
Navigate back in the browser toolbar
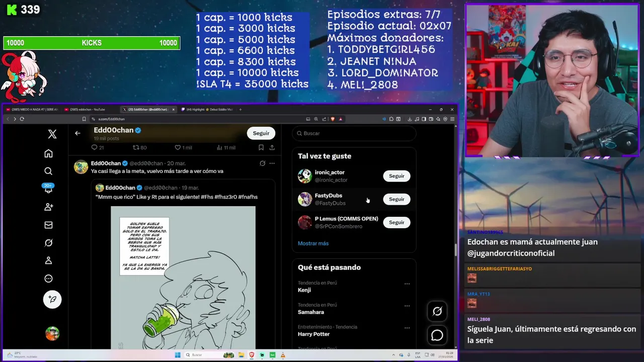8,119
